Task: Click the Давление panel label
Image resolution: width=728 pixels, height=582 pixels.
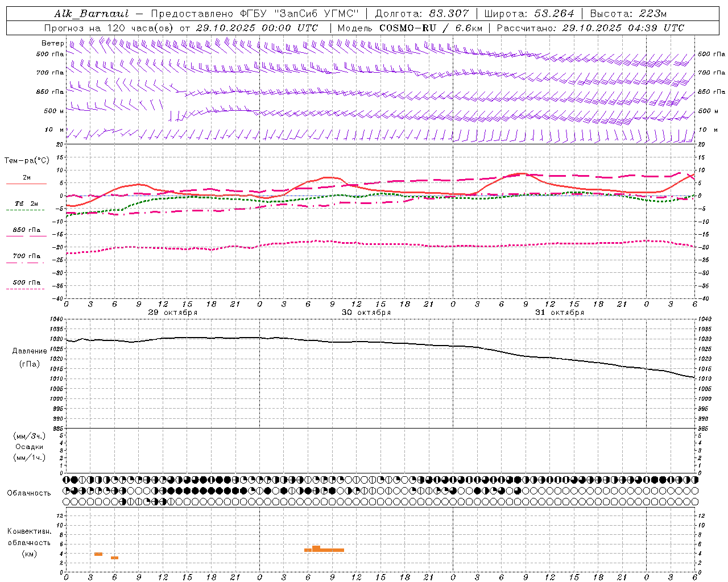Action: (30, 351)
